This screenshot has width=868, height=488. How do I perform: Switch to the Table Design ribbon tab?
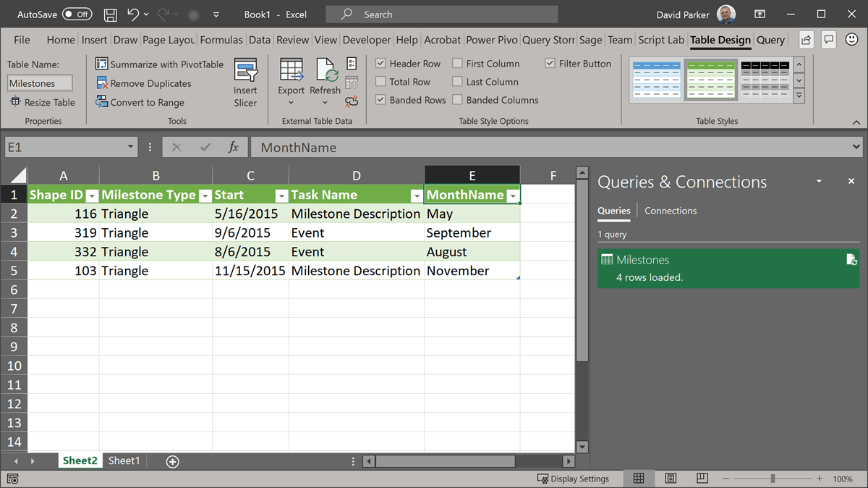tap(720, 40)
